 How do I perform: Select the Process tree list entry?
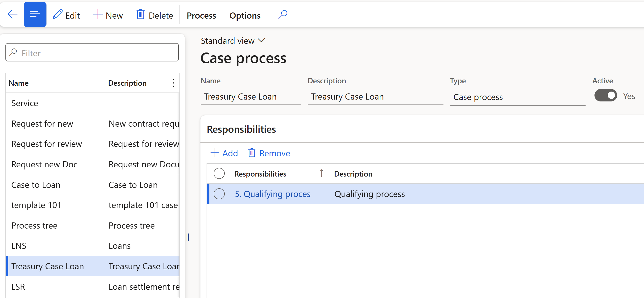34,225
